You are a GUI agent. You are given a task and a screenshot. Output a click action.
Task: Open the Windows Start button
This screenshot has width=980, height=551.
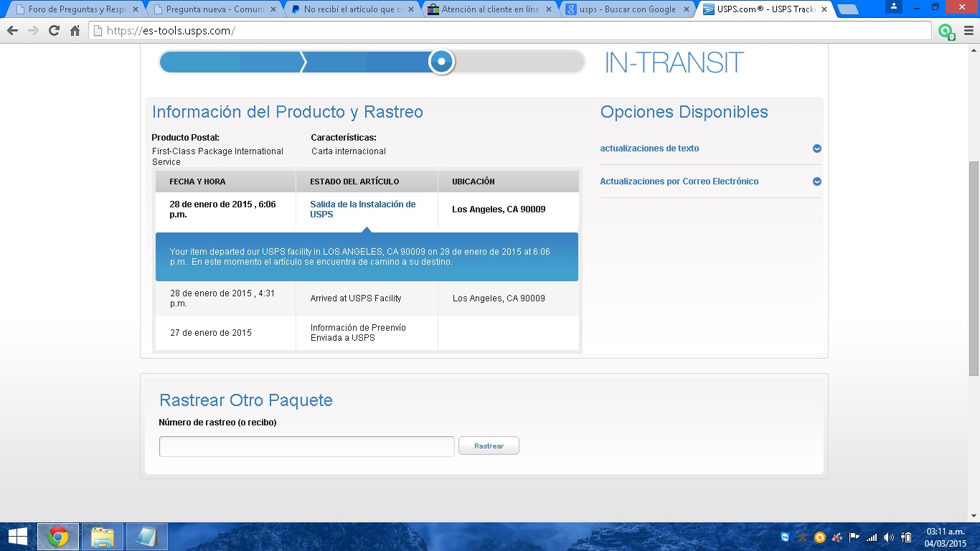click(x=17, y=537)
